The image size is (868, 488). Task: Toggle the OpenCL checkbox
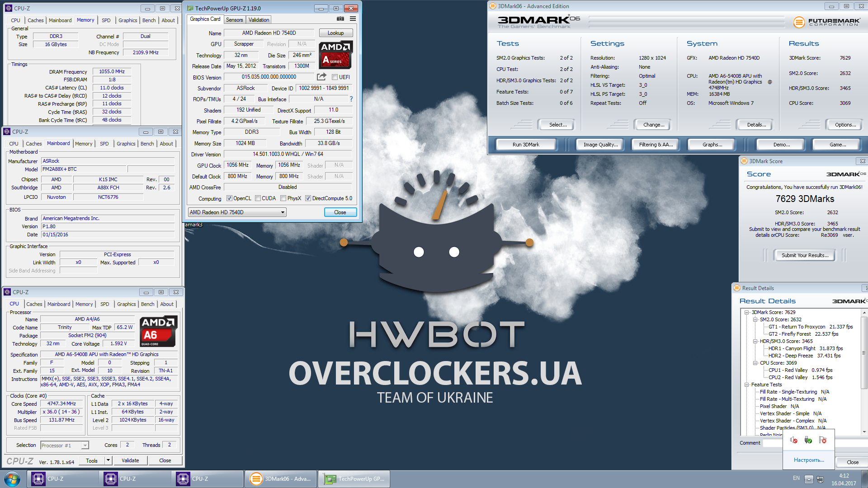[x=229, y=198]
